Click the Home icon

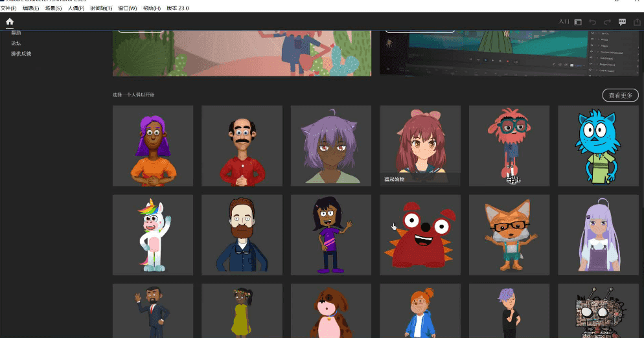(10, 22)
